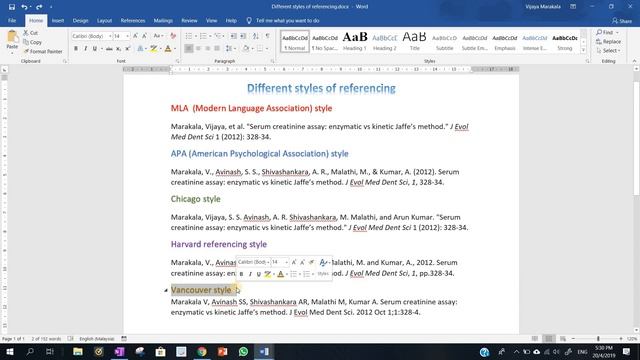Apply the Title style from the gallery
This screenshot has width=640, height=360.
pyautogui.click(x=414, y=41)
